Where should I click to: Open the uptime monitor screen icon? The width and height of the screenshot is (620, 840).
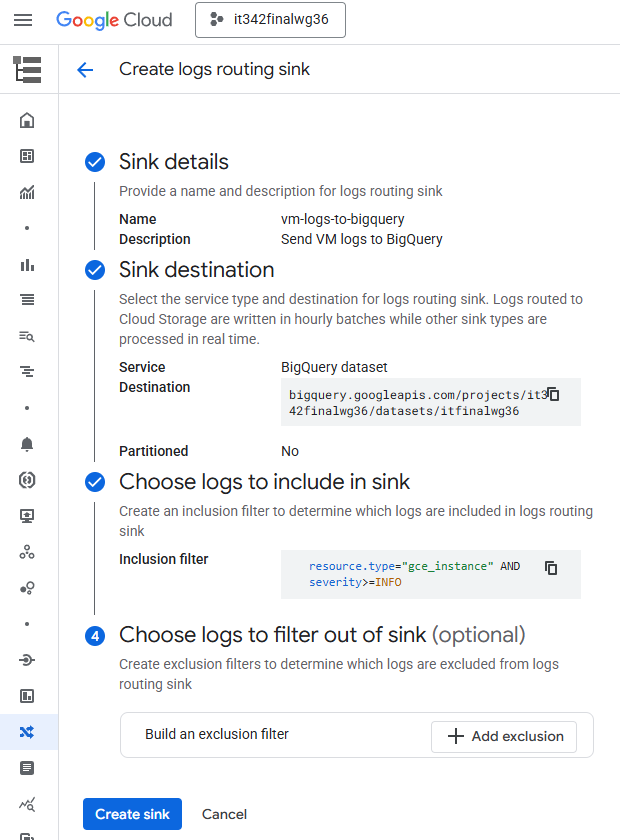(x=27, y=516)
